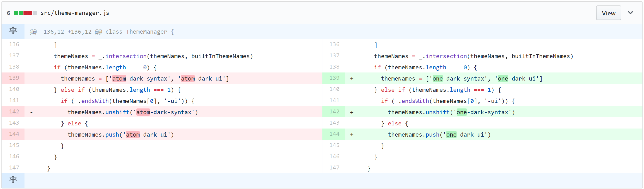Click the plus marker on added line 139

[x=352, y=79]
